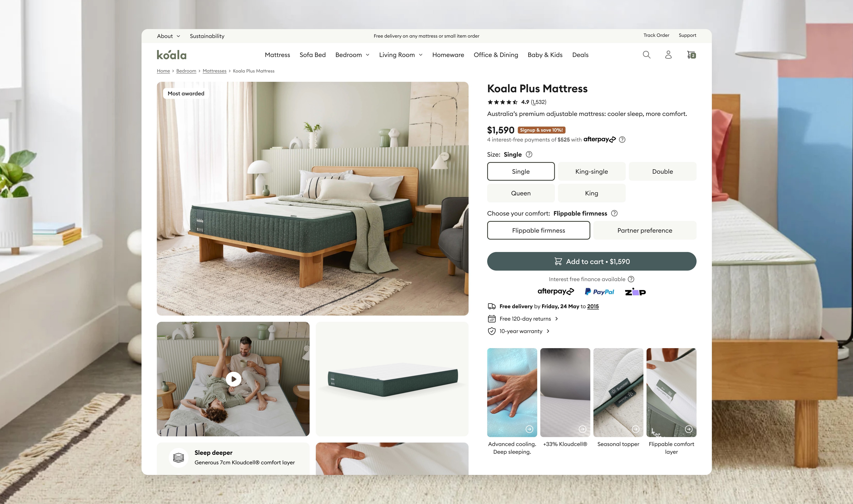The width and height of the screenshot is (853, 504).
Task: Click Signup and save 10% link
Action: (540, 130)
